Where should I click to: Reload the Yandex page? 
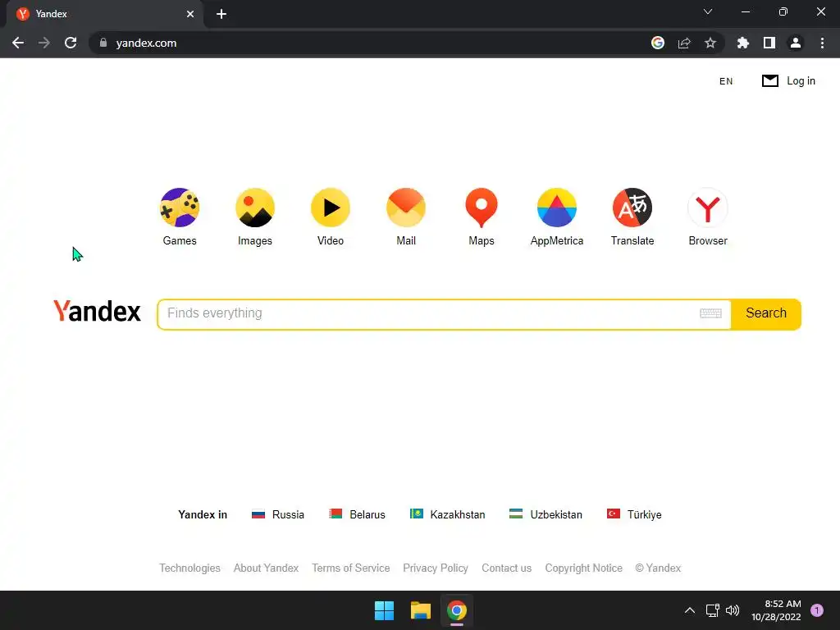(x=71, y=43)
